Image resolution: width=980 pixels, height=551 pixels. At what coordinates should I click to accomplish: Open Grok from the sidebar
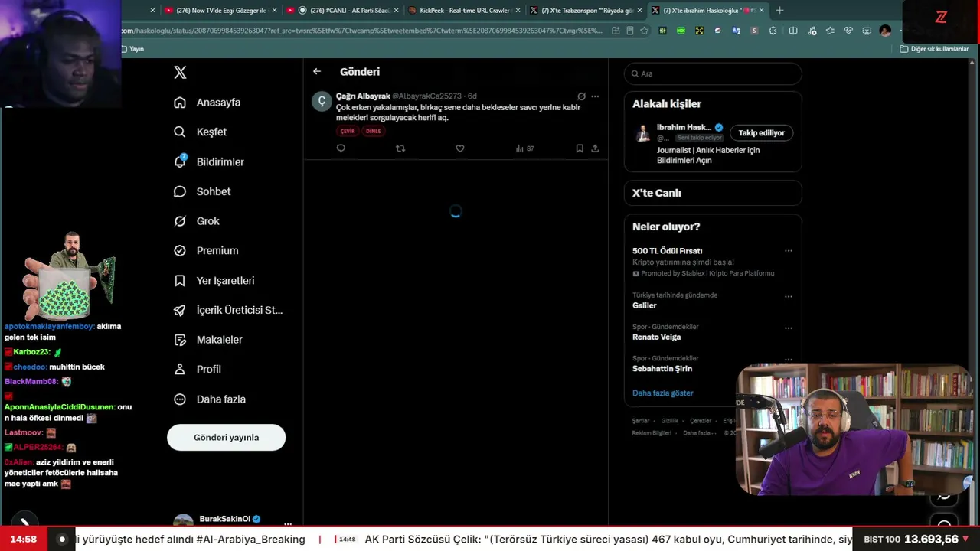(197, 221)
